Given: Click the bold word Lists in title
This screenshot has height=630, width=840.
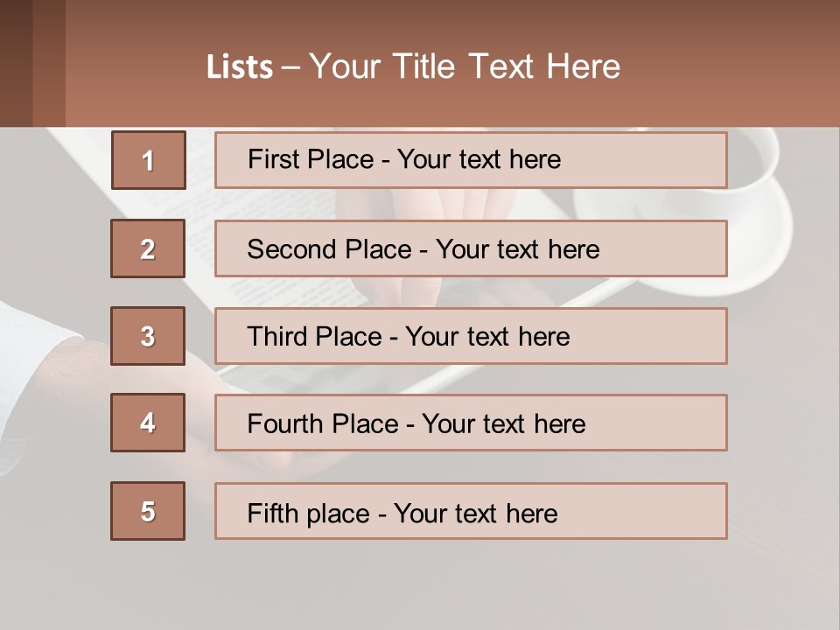Looking at the screenshot, I should (x=240, y=66).
